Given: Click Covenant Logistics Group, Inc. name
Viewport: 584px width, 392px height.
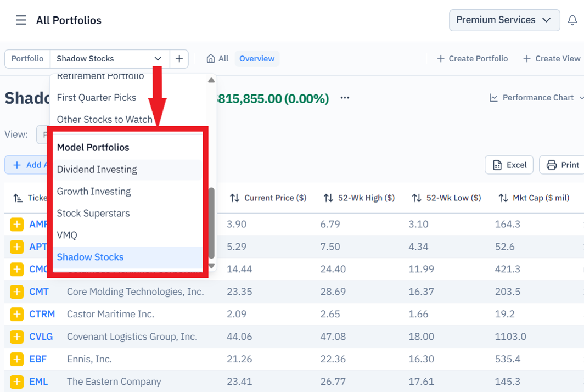Looking at the screenshot, I should (x=132, y=337).
